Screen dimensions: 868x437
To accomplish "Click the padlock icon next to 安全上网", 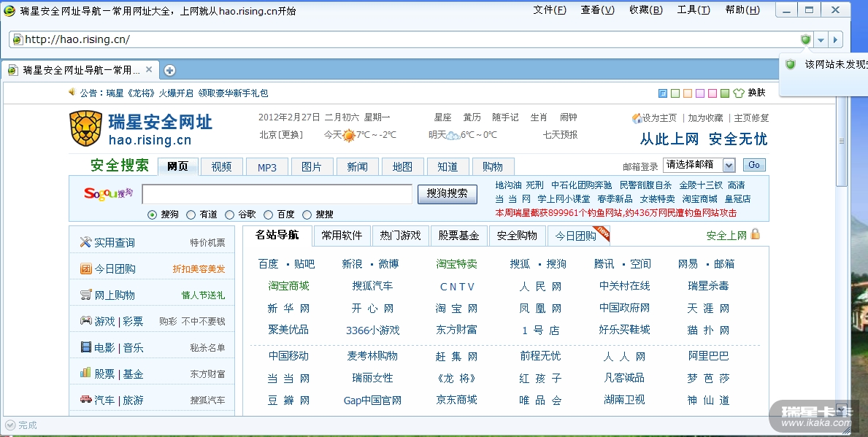I will [755, 234].
